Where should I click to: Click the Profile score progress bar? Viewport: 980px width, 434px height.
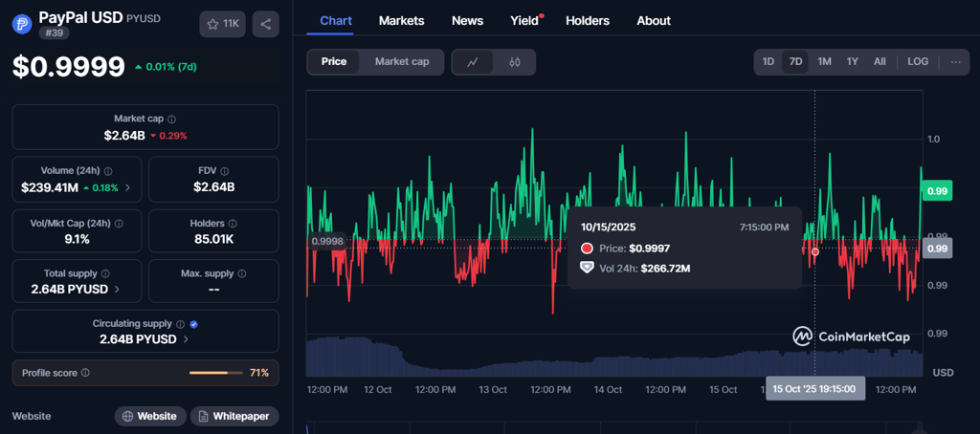coord(215,373)
